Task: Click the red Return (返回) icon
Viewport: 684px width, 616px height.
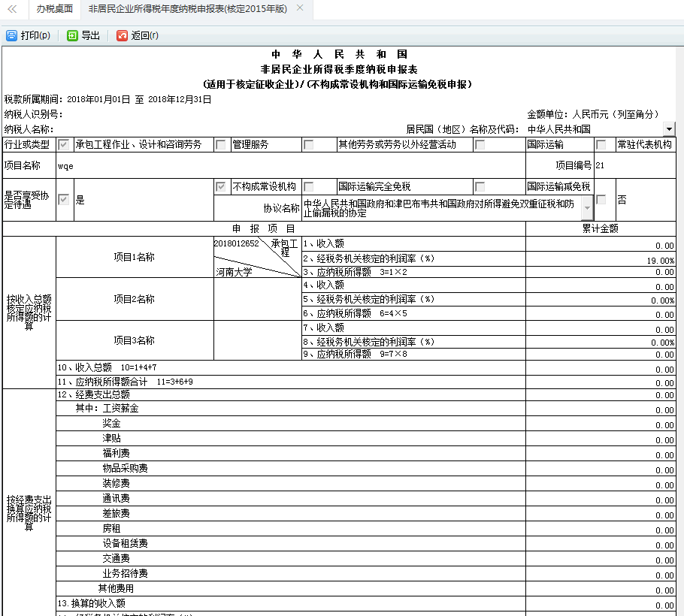Action: (x=122, y=35)
